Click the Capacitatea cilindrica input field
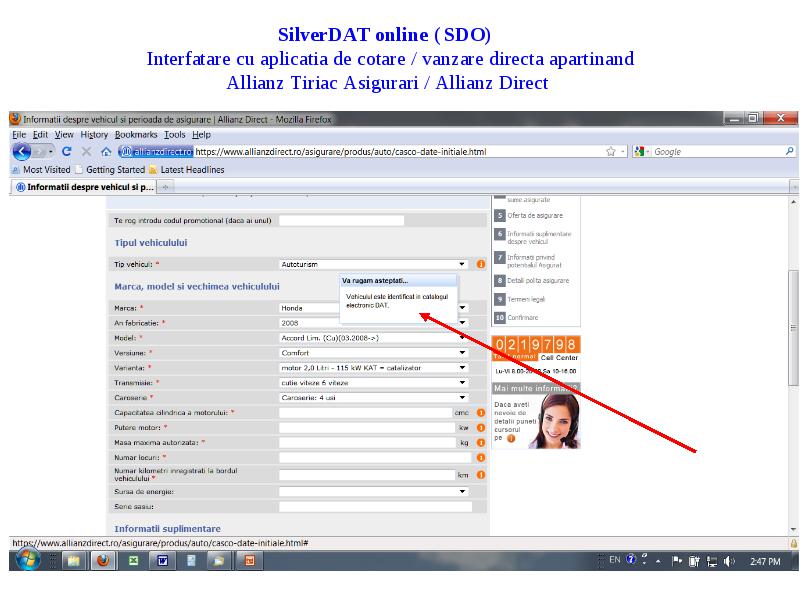The width and height of the screenshot is (800, 600). (365, 412)
